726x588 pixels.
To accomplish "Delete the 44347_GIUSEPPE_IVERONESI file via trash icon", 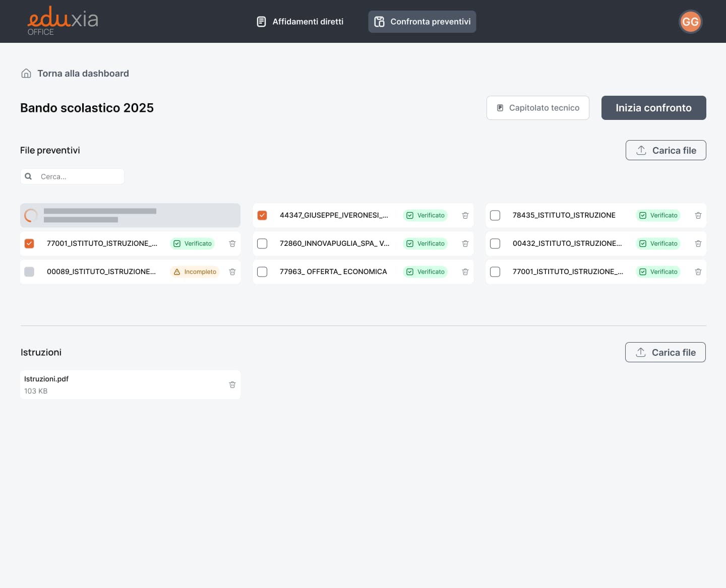I will (x=465, y=216).
